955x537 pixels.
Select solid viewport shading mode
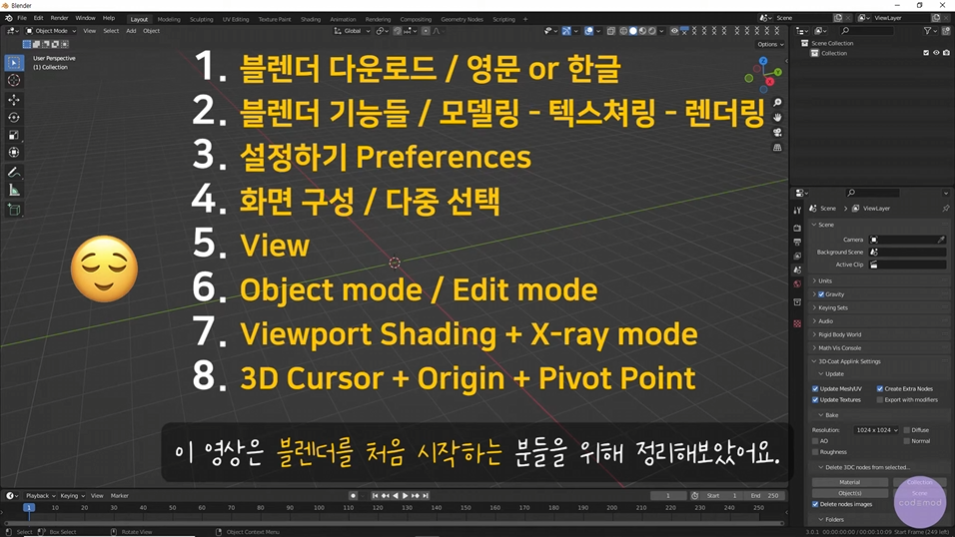(633, 31)
